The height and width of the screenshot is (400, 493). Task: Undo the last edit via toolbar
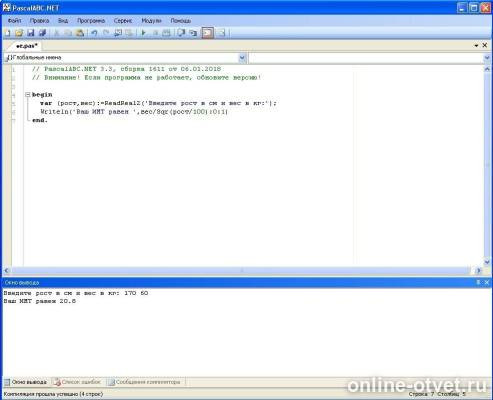pos(94,33)
